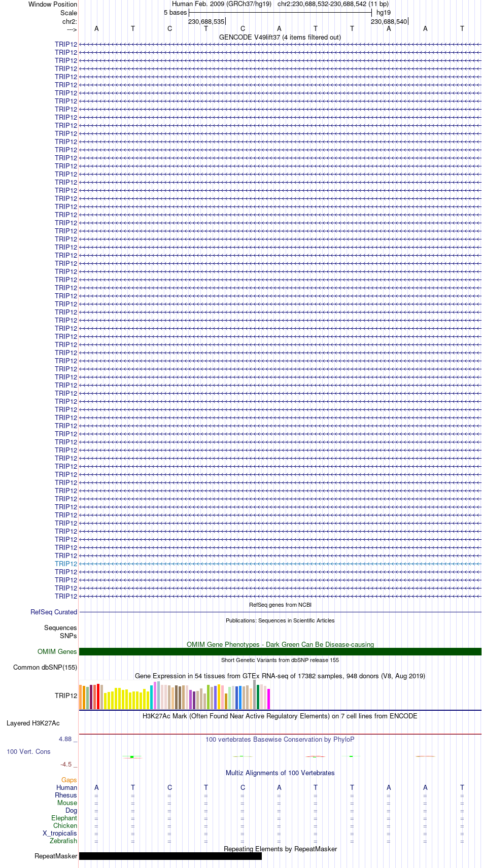Select the Mouse alignment row label
Image resolution: width=482 pixels, height=868 pixels.
click(67, 803)
